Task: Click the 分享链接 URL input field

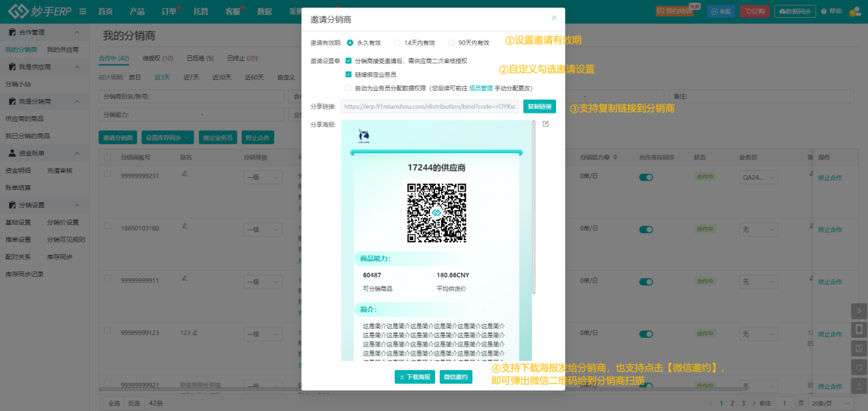Action: click(430, 107)
